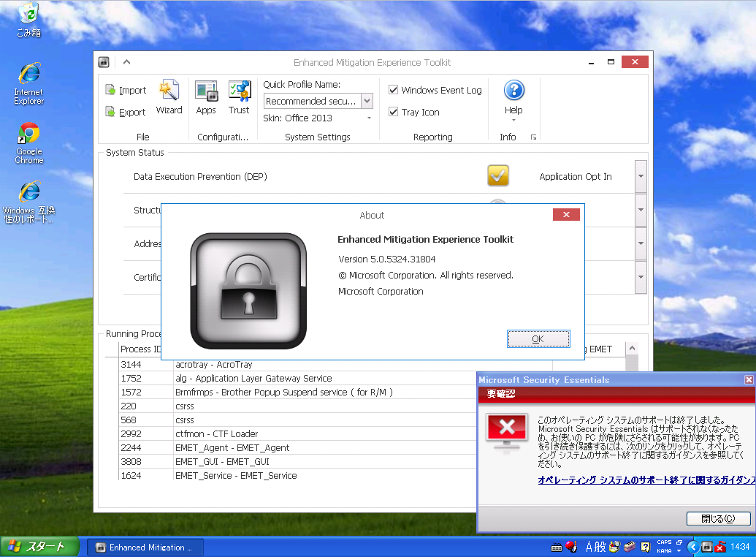Select the Google Chrome desktop shortcut
This screenshot has width=756, height=557.
(29, 143)
